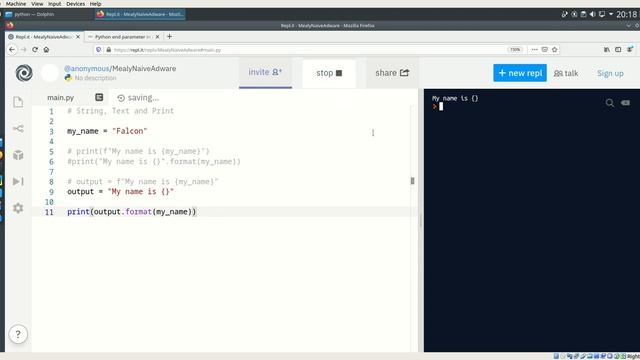Screen dimensions: 640x360
Task: Select the main.py file tab
Action: (x=60, y=98)
